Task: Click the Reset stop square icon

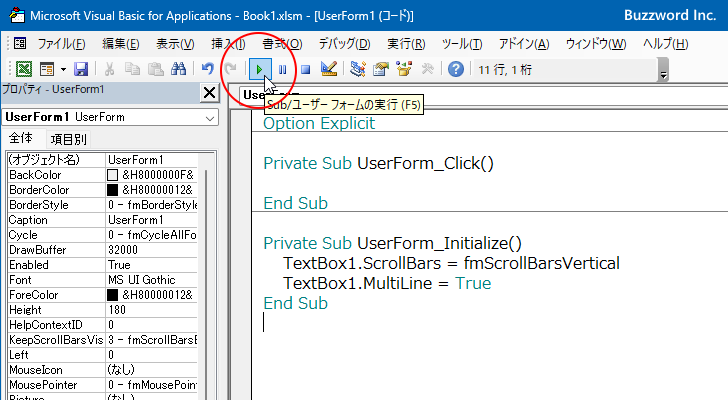Action: [306, 70]
